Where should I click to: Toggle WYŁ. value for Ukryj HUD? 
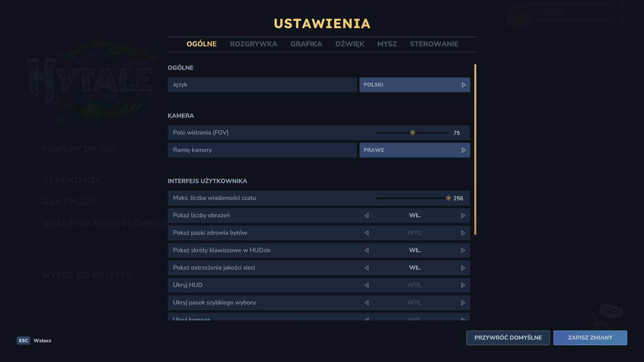point(415,285)
